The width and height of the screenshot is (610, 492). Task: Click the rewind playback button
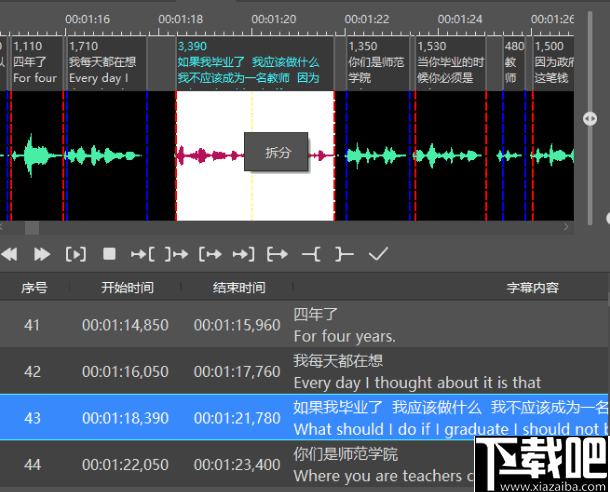click(x=9, y=254)
